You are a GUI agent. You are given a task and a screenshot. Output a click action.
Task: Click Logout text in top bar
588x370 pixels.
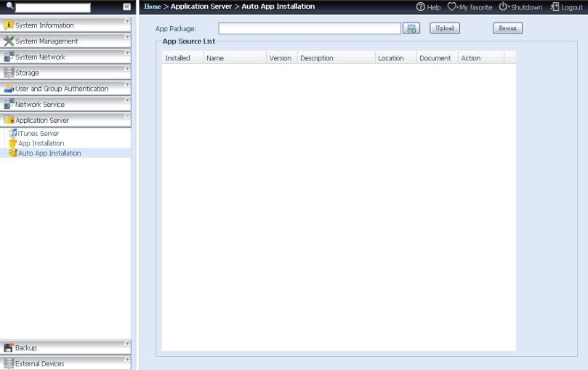[572, 7]
